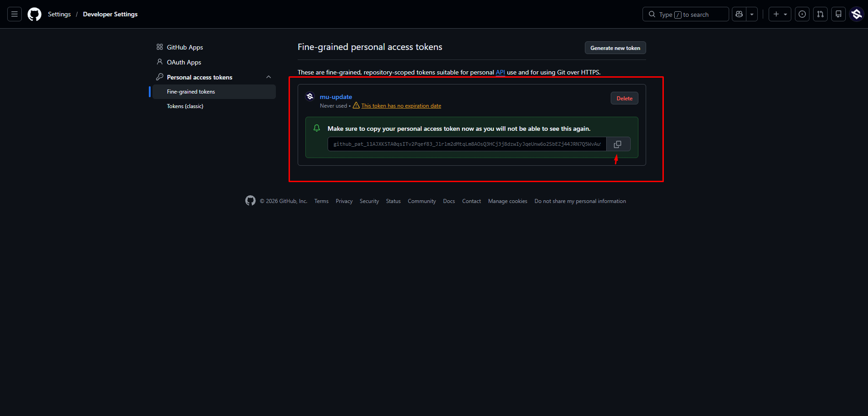The width and height of the screenshot is (868, 416).
Task: Open the Create new plus menu
Action: 780,14
